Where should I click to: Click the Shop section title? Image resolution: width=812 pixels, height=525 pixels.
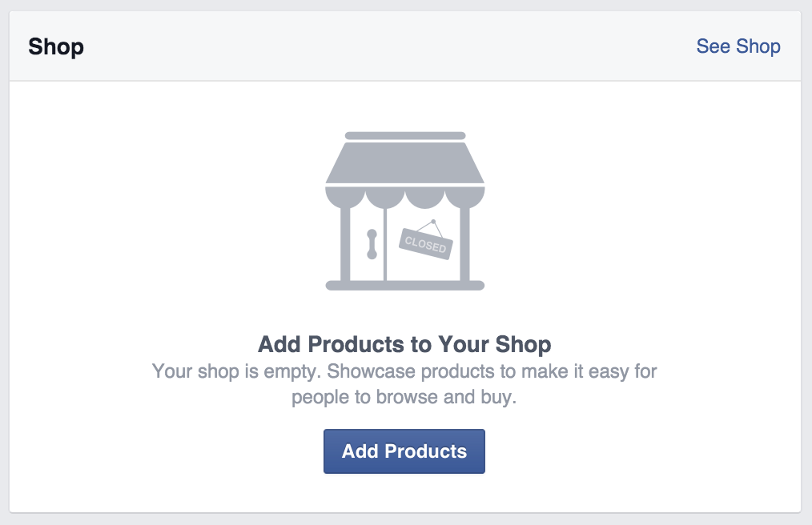[56, 46]
